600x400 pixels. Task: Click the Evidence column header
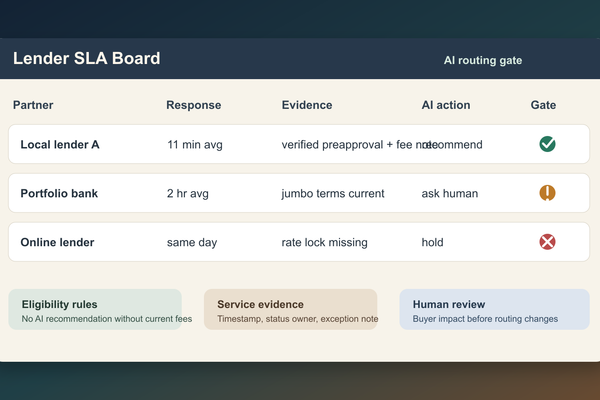click(x=307, y=105)
